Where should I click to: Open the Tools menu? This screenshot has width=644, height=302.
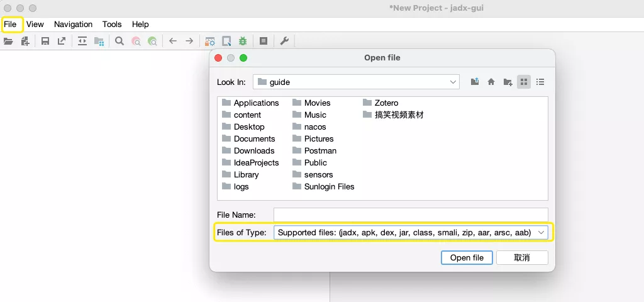112,25
